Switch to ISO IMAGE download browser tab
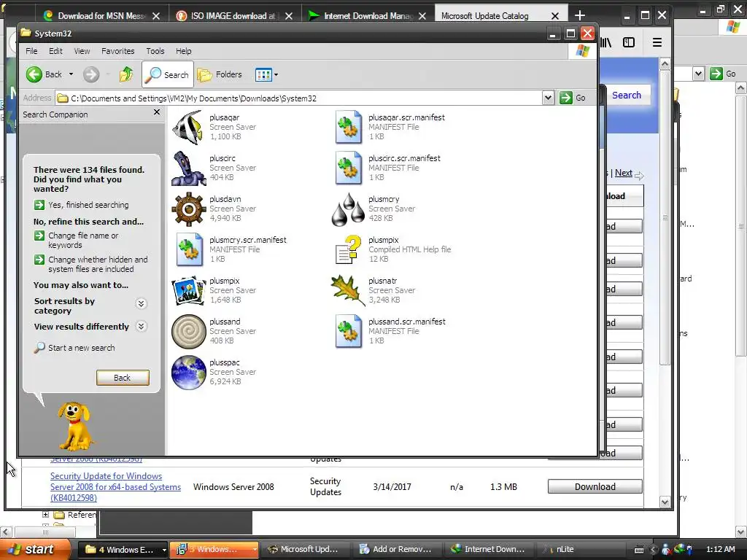 coord(233,16)
